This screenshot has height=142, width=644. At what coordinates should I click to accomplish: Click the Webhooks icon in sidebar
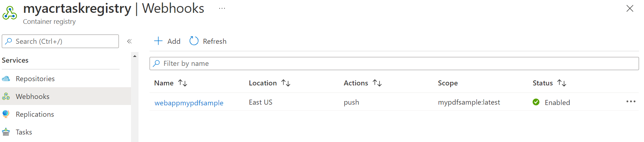pyautogui.click(x=6, y=96)
